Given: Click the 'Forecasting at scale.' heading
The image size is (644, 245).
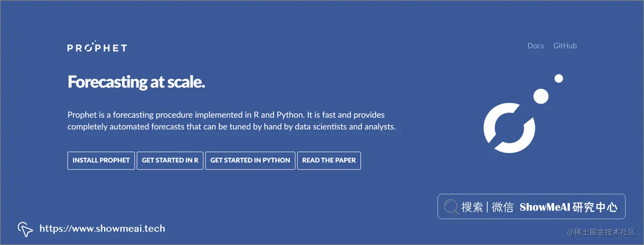Looking at the screenshot, I should (x=136, y=82).
